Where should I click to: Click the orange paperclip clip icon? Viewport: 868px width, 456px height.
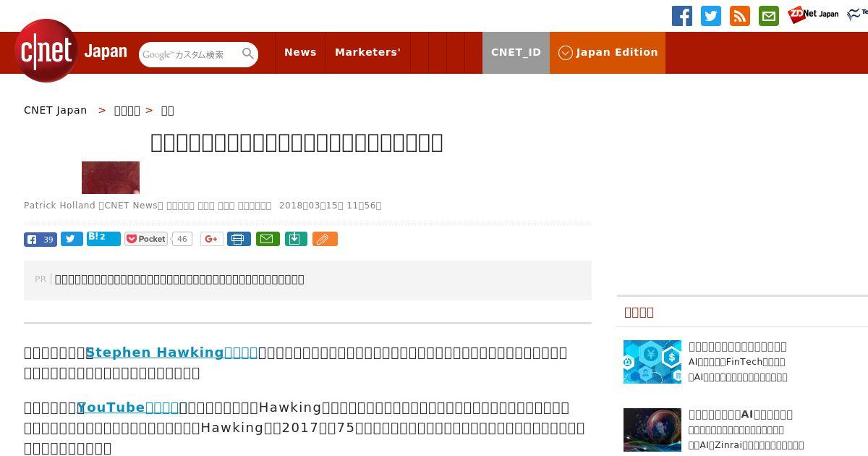coord(325,239)
